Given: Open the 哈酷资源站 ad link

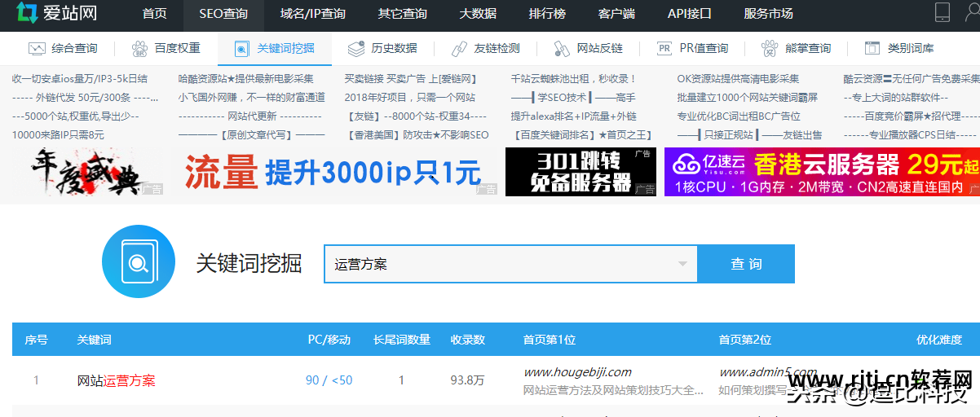Looking at the screenshot, I should (x=246, y=79).
